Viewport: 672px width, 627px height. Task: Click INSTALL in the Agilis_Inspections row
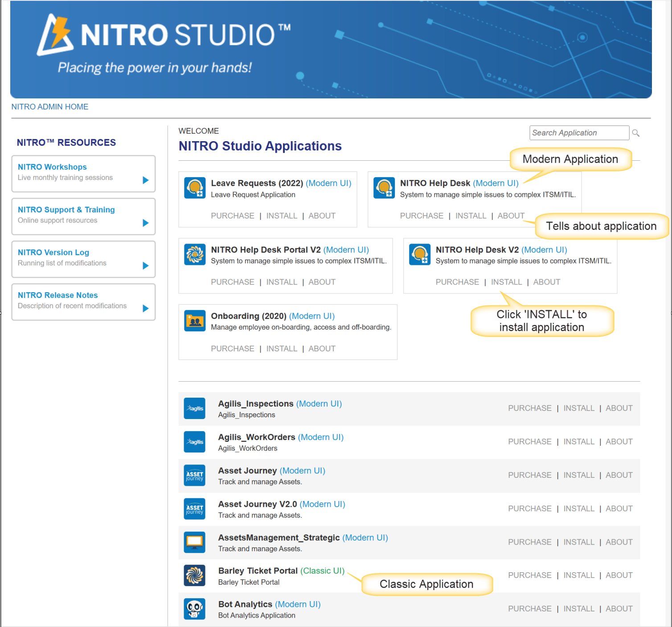coord(579,408)
